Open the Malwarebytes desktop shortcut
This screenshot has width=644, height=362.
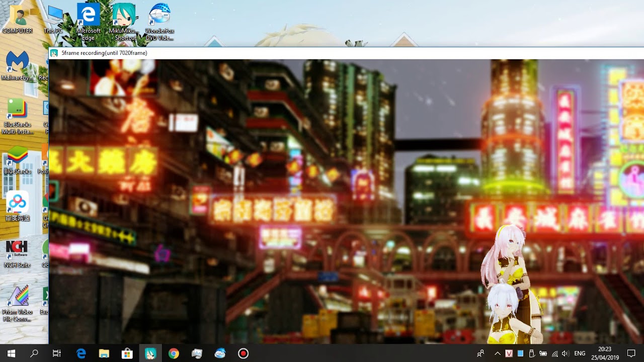point(17,65)
